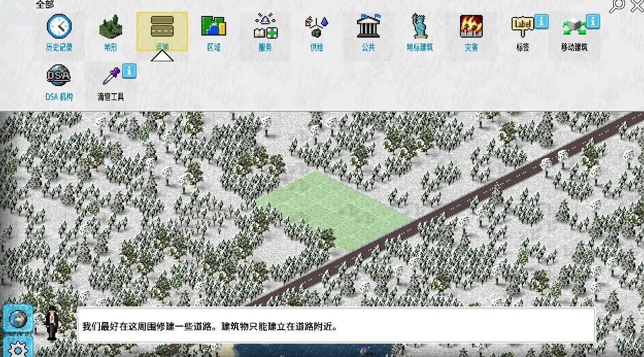Open the 服务 (Services) category
Image resolution: width=644 pixels, height=357 pixels.
pyautogui.click(x=265, y=27)
